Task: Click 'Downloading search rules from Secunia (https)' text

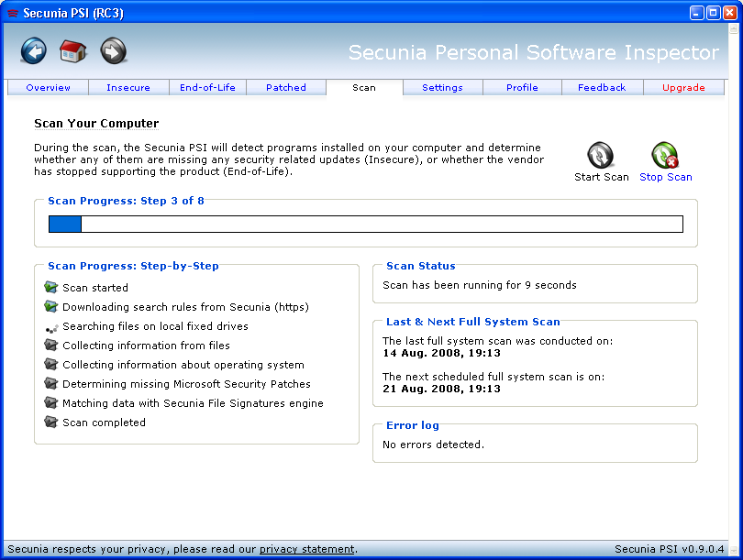Action: pyautogui.click(x=185, y=307)
